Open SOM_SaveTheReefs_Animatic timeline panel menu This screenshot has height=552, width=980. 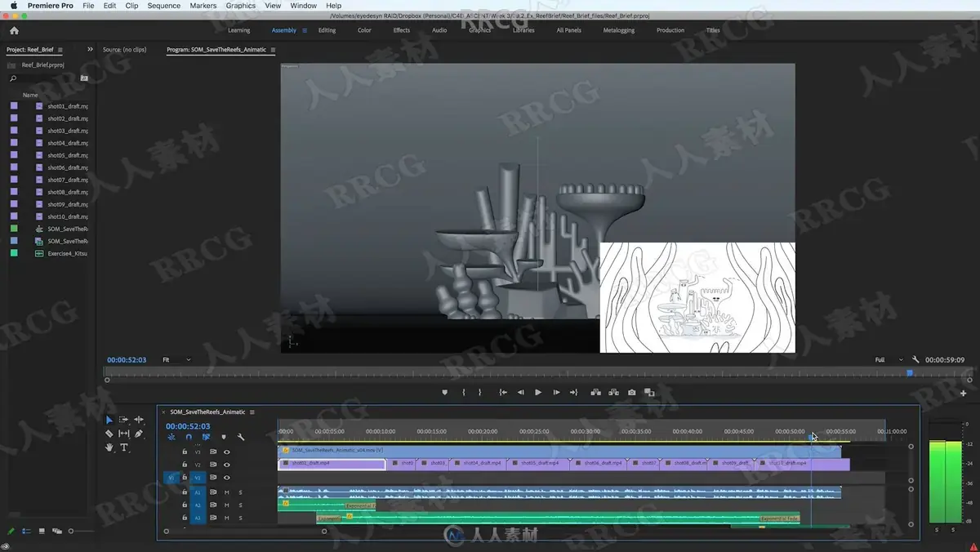(252, 412)
